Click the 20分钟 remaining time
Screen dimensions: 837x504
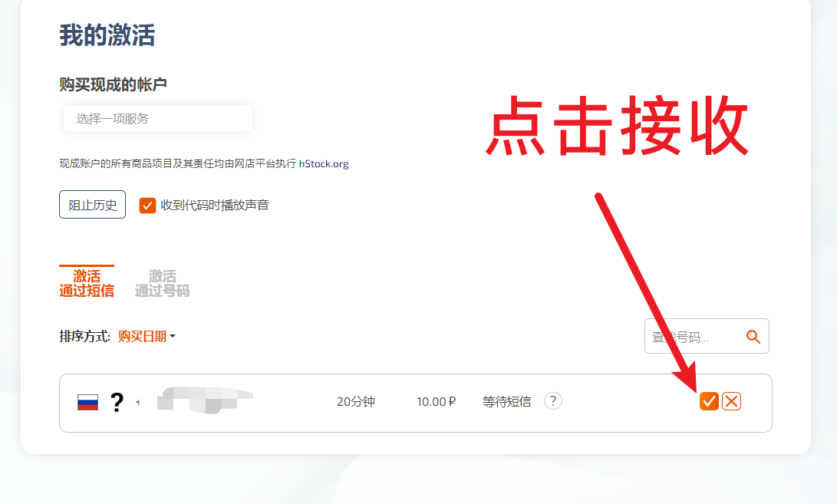click(x=355, y=401)
